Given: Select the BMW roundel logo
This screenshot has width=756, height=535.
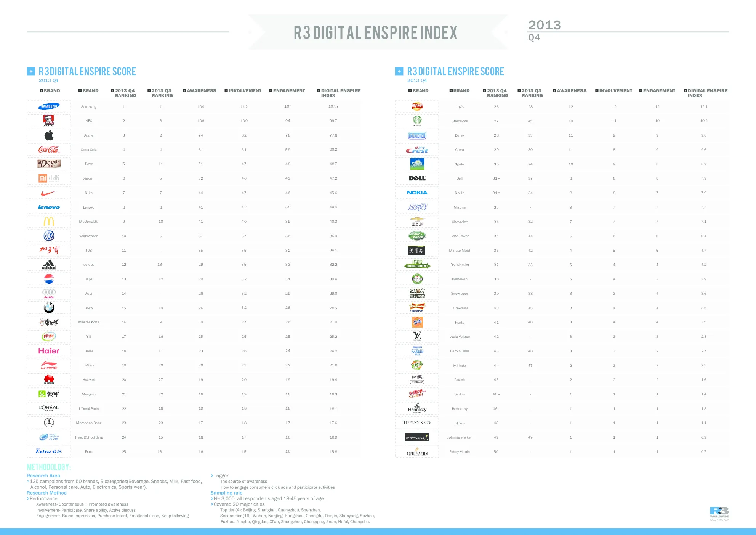Looking at the screenshot, I should (49, 308).
